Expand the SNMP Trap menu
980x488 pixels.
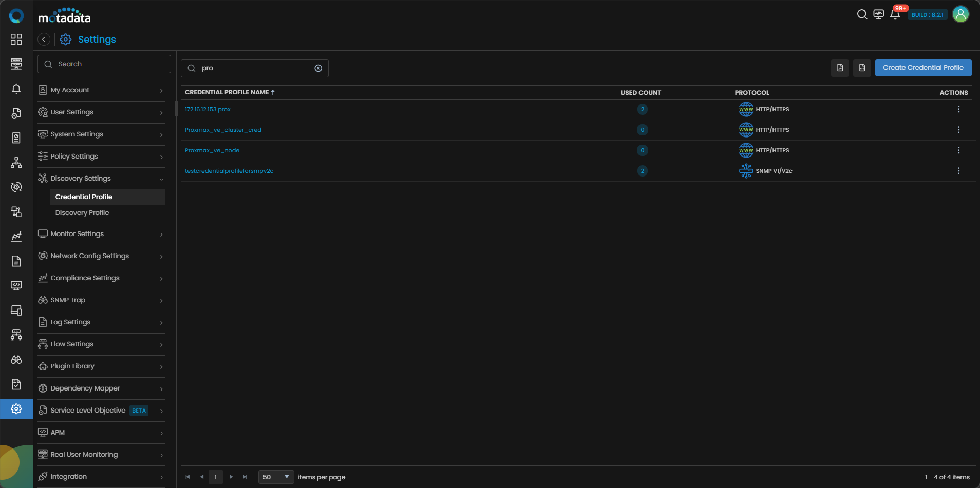pyautogui.click(x=101, y=300)
